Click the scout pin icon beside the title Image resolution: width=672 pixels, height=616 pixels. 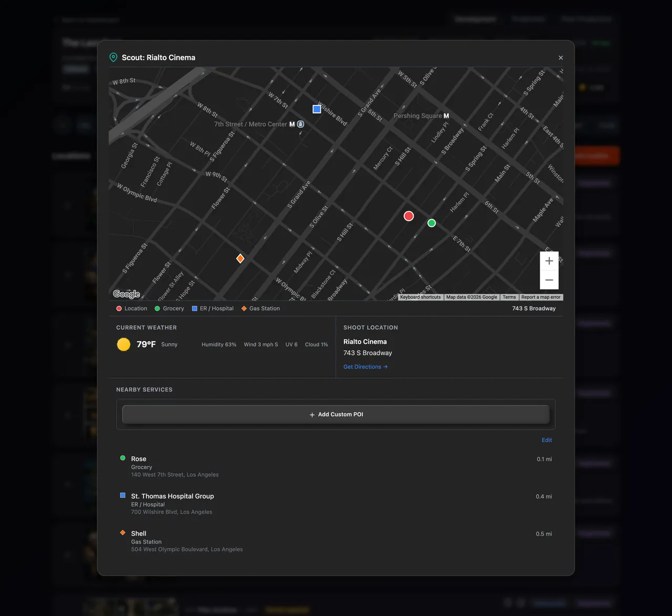113,58
